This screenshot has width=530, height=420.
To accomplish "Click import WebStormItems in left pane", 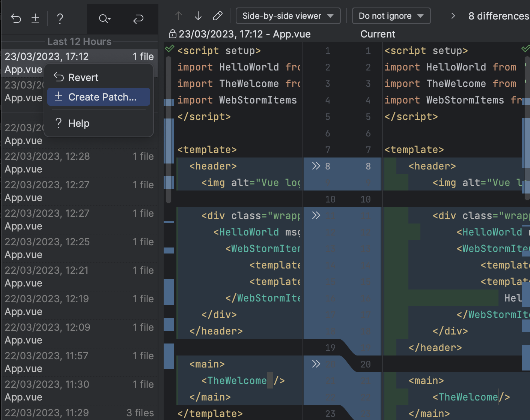I will point(237,100).
